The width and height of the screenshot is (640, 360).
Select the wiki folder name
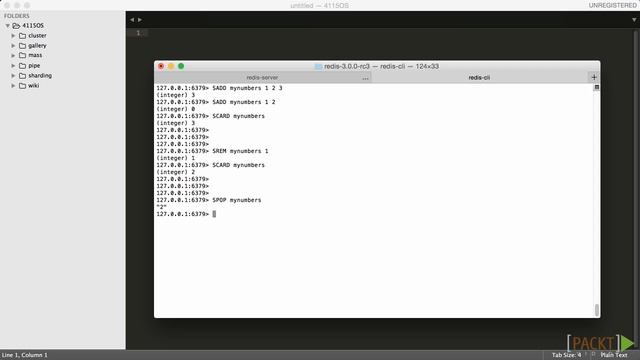[33, 86]
